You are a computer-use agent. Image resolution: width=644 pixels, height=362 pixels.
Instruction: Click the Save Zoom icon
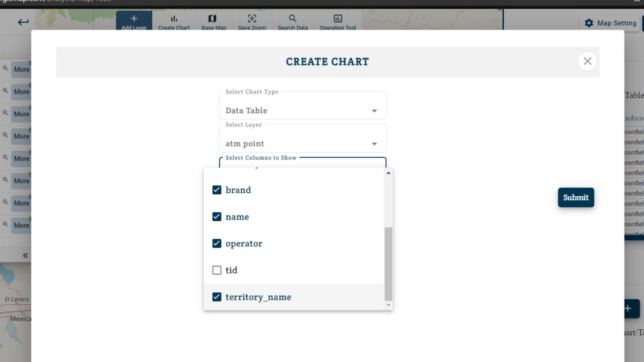[x=252, y=19]
